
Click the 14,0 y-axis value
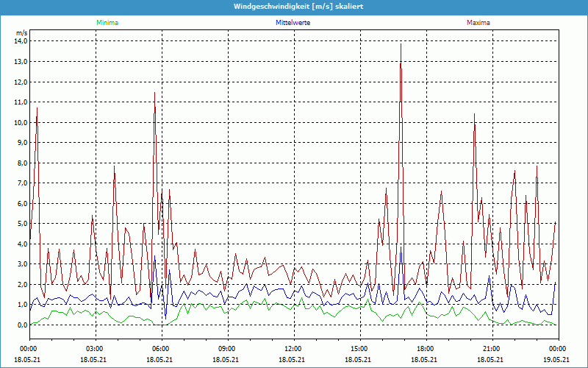(x=21, y=41)
